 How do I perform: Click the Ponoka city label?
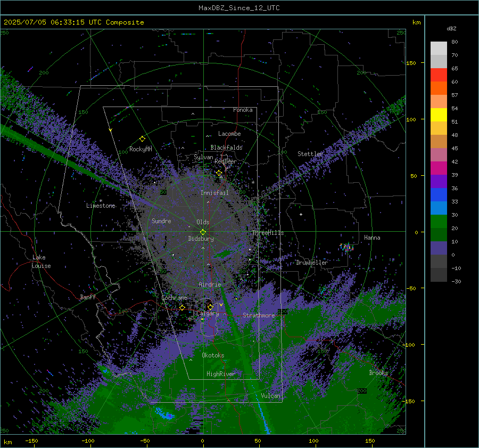[x=243, y=110]
